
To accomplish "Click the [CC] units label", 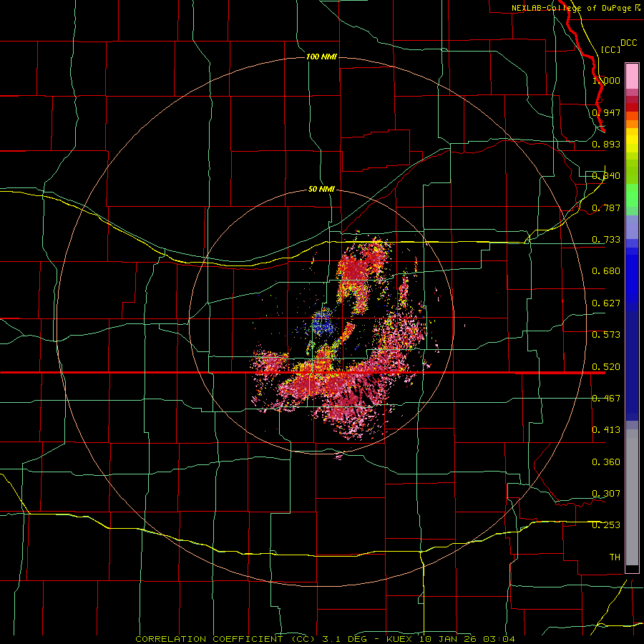I will pos(610,49).
